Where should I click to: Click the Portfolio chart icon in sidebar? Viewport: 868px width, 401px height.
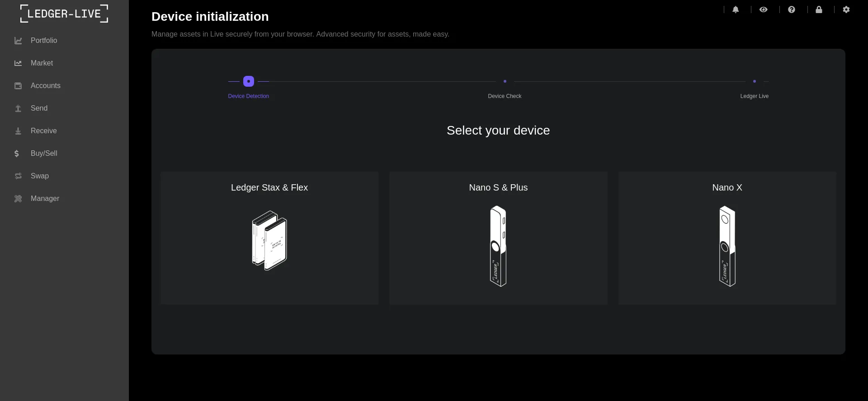[x=18, y=41]
